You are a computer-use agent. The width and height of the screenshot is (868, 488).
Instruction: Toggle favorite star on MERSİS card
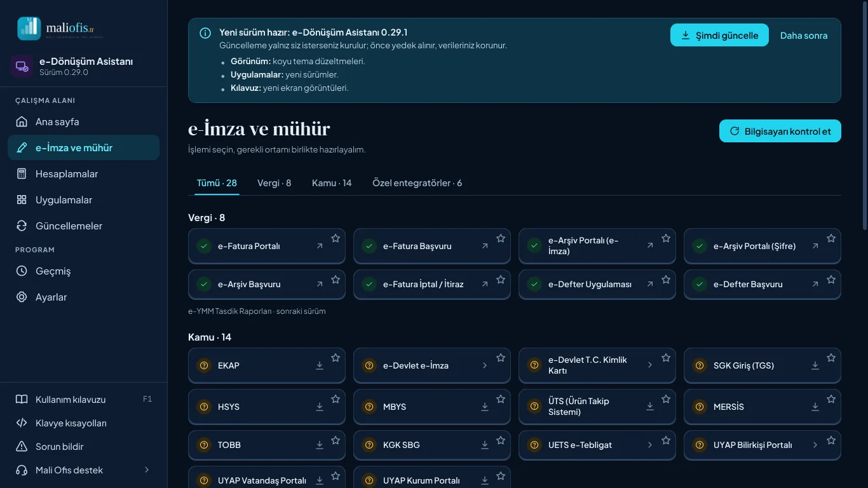(831, 399)
